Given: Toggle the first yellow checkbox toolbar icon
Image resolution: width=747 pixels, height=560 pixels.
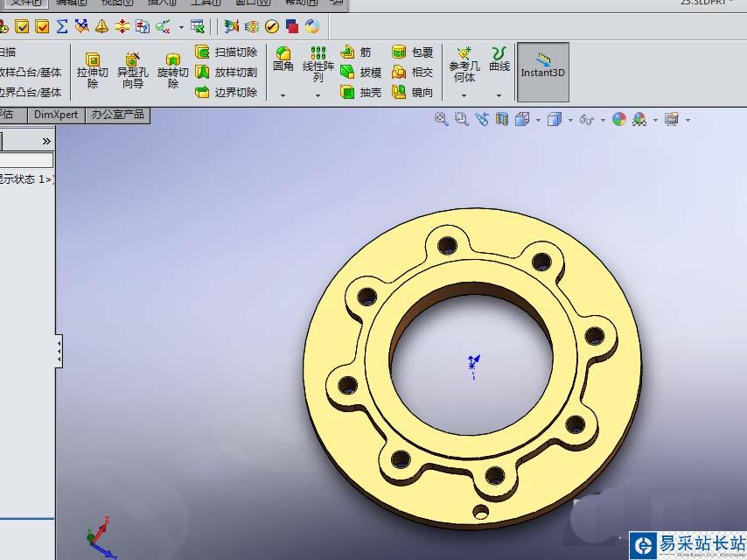Looking at the screenshot, I should tap(22, 26).
